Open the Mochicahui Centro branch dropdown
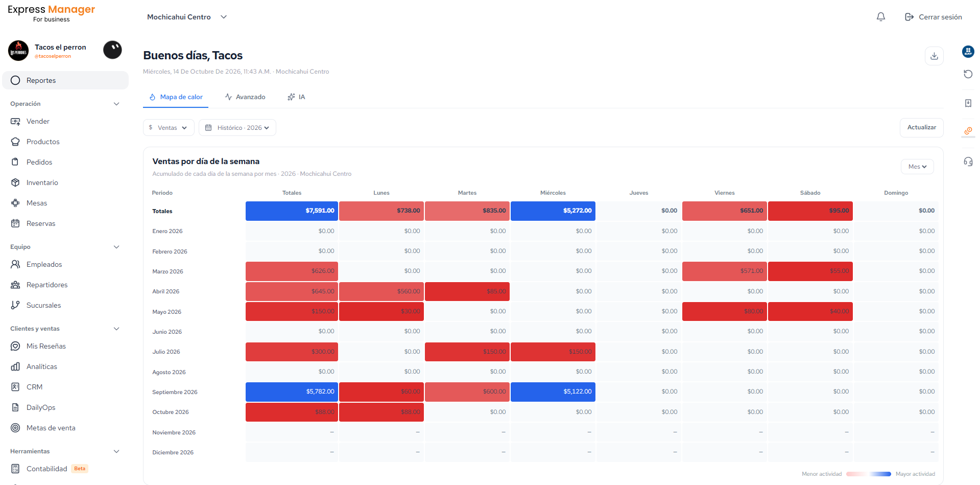Screen dimensions: 980x485 tap(187, 17)
